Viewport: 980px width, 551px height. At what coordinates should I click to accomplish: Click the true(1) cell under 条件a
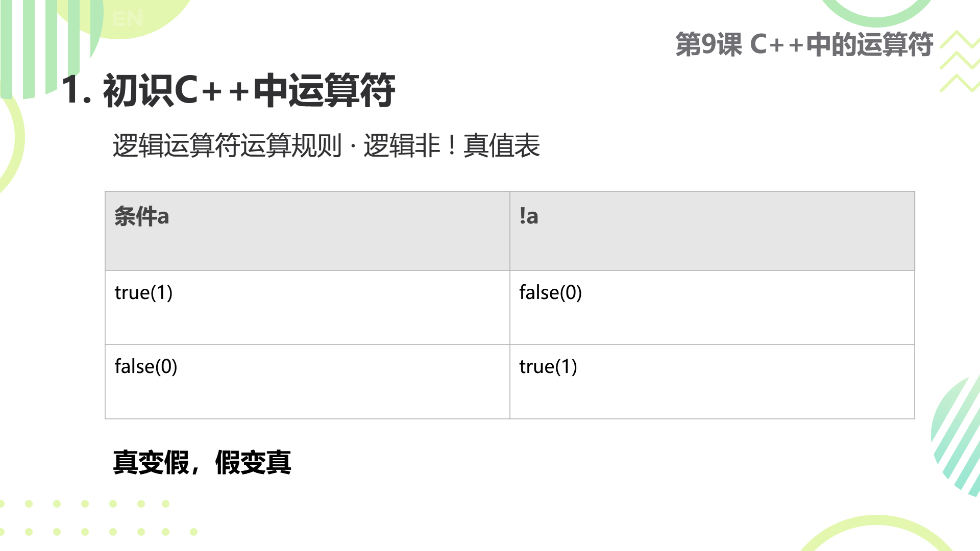[x=307, y=307]
